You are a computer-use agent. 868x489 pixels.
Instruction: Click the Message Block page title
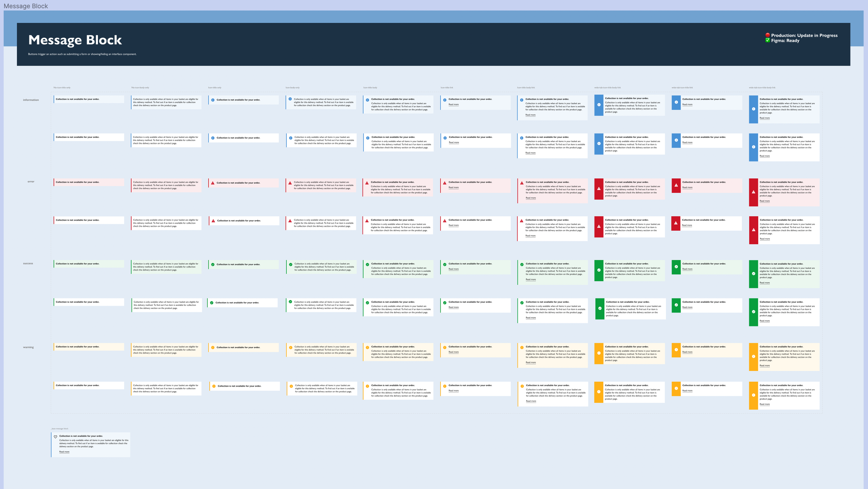click(x=75, y=40)
